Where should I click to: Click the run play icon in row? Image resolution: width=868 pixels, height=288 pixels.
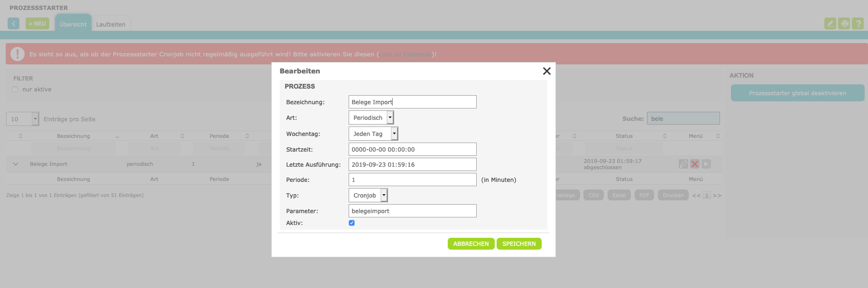tap(706, 164)
